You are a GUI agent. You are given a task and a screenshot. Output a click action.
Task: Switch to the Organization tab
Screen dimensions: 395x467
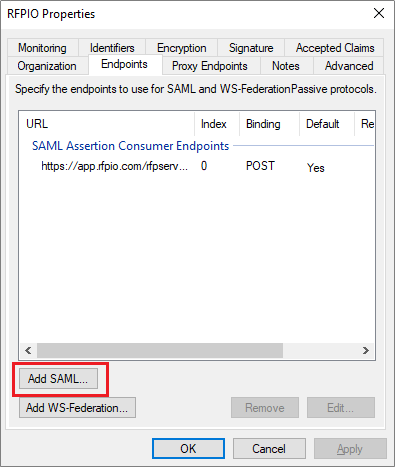point(47,66)
